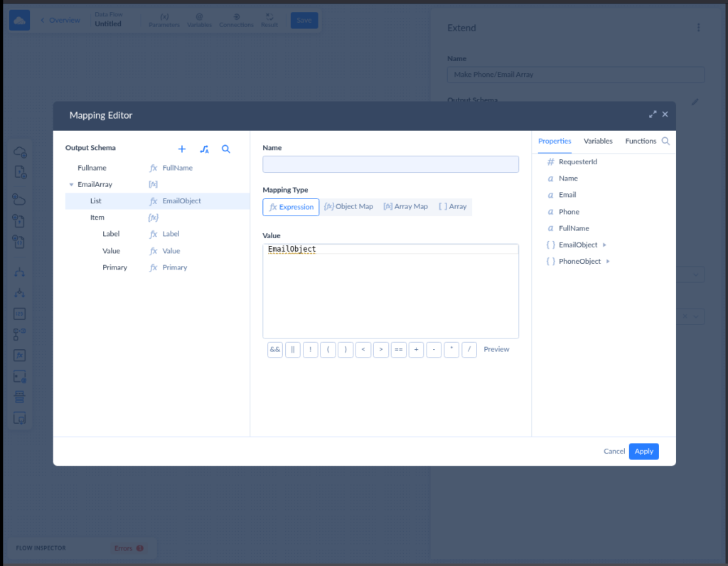728x566 pixels.
Task: Search properties with magnifier icon
Action: (665, 141)
